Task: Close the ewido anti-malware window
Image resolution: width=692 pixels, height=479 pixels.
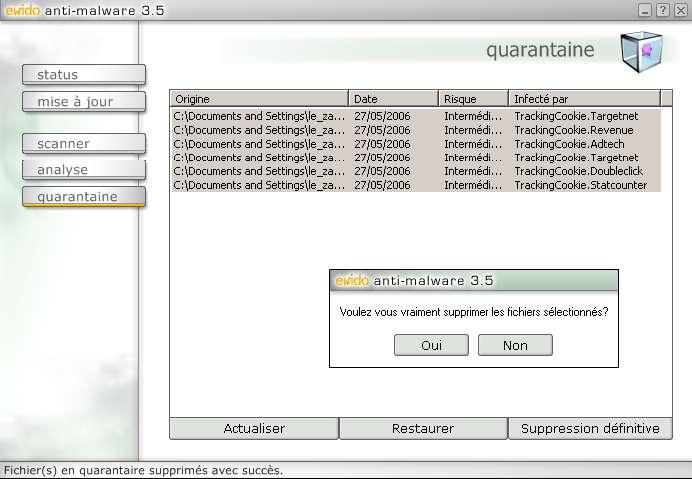Action: (681, 10)
